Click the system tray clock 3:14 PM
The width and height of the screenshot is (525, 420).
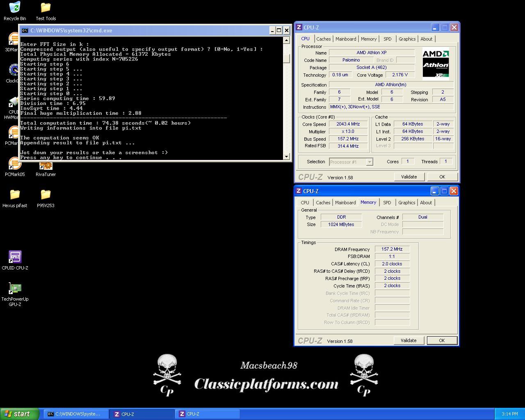509,414
